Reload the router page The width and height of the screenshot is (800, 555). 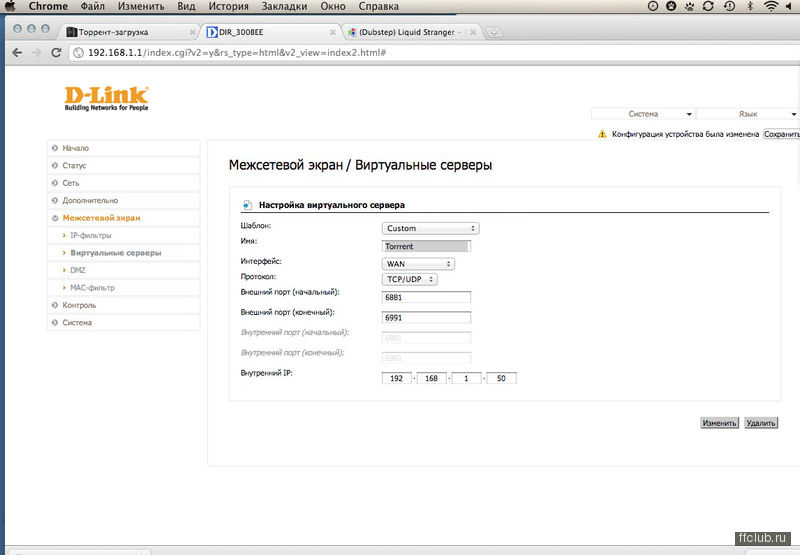pos(56,53)
